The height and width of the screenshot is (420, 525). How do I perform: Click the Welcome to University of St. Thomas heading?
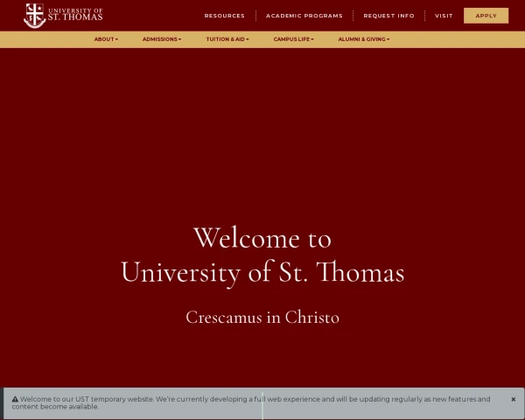(262, 255)
